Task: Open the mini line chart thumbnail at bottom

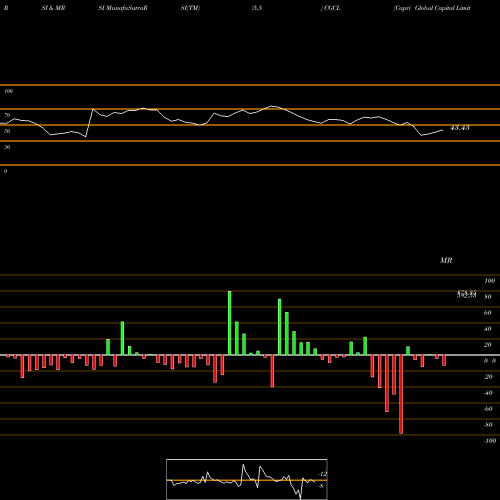Action: tap(247, 479)
